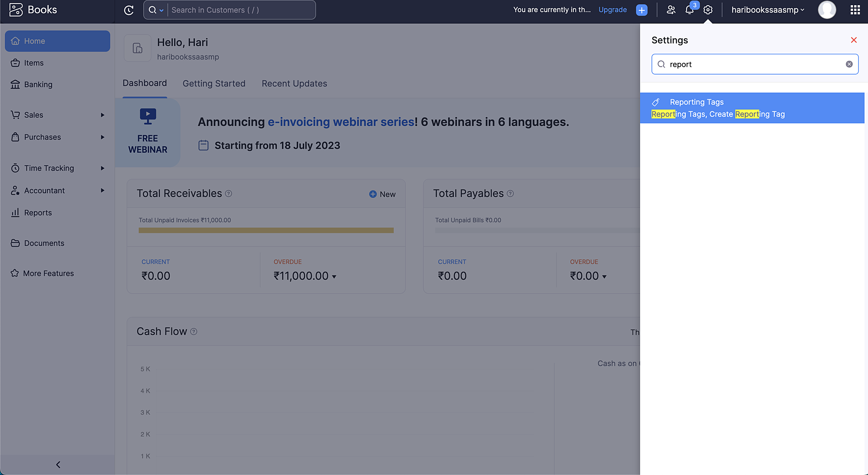Expand the Sales submenu arrow
The image size is (868, 475).
coord(102,115)
